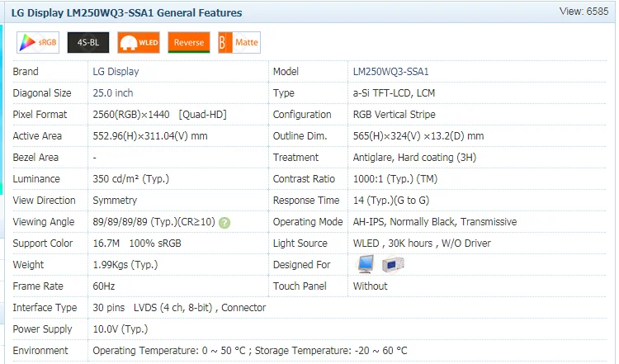Screen dimensions: 619x364
Task: Click the green help icon beside Viewing Angle
Action: (x=224, y=223)
